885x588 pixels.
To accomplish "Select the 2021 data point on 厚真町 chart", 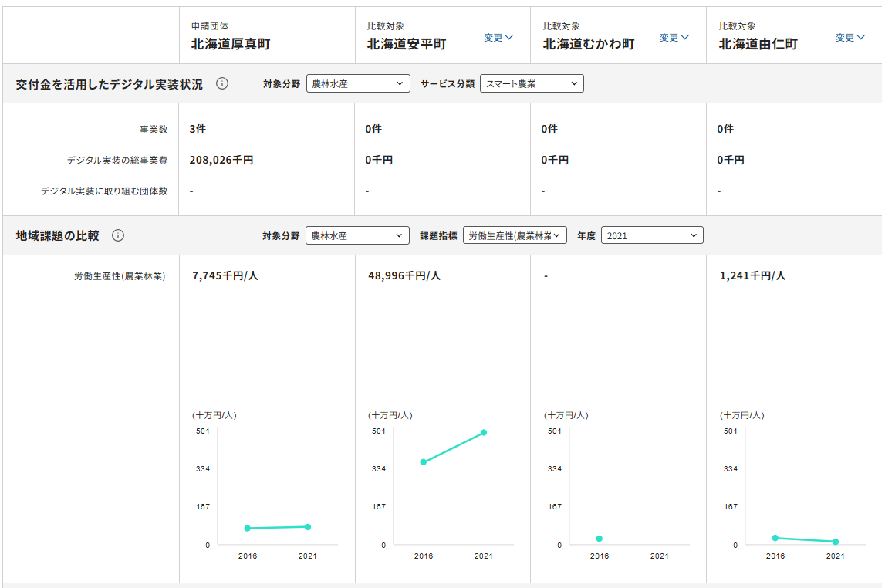I will [x=308, y=527].
